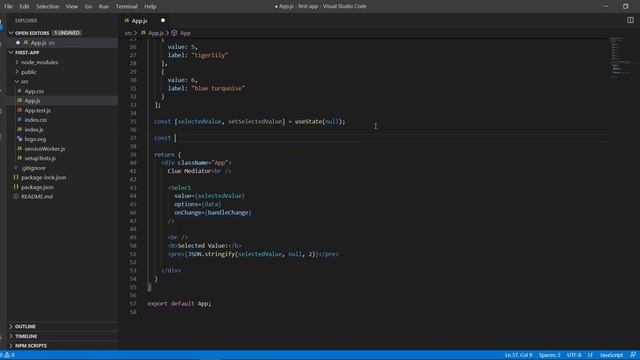640x360 pixels.
Task: Open Go to Line via Ln 37, Col 9
Action: point(518,355)
